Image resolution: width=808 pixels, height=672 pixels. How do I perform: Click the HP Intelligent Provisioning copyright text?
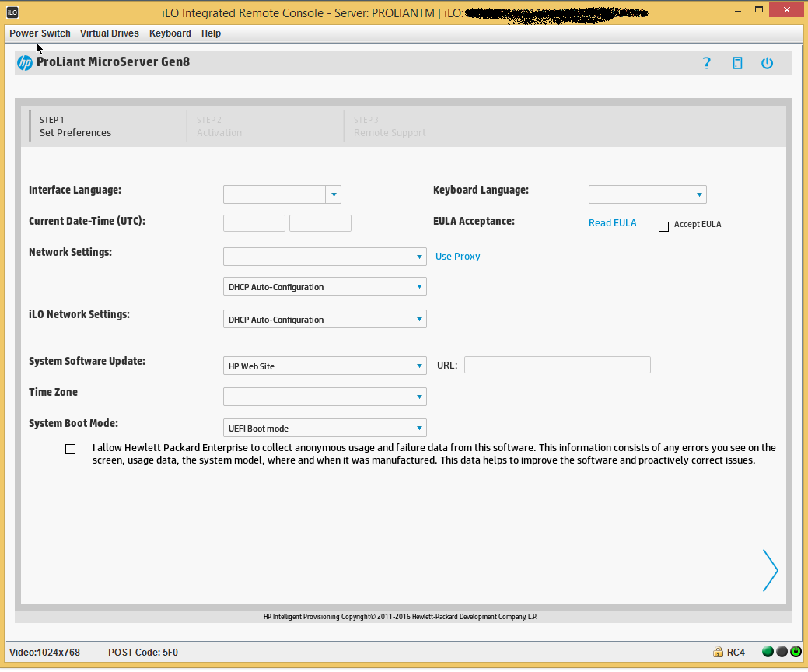[x=401, y=616]
